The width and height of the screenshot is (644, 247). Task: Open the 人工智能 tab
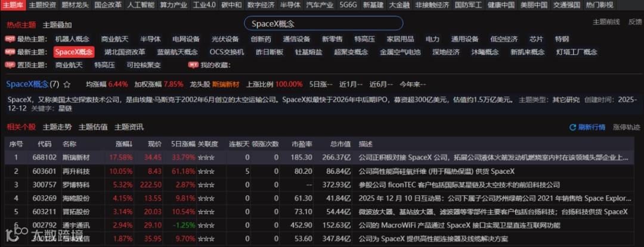pyautogui.click(x=141, y=5)
